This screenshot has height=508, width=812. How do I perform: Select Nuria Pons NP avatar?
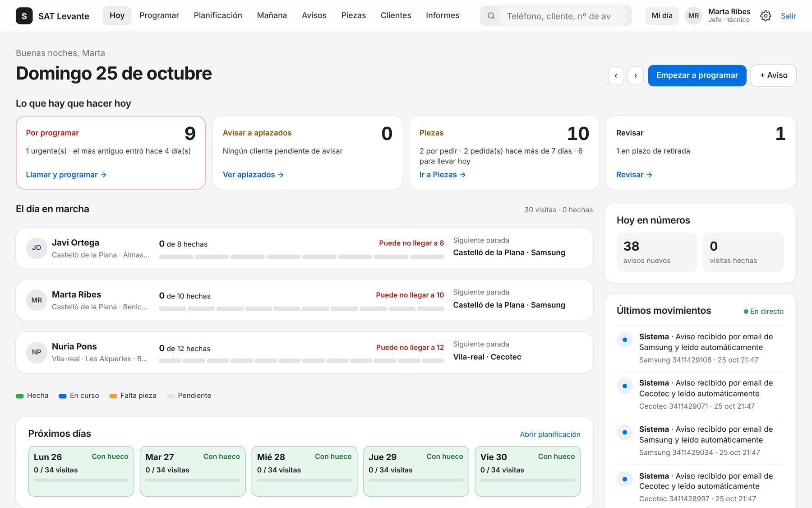(37, 352)
